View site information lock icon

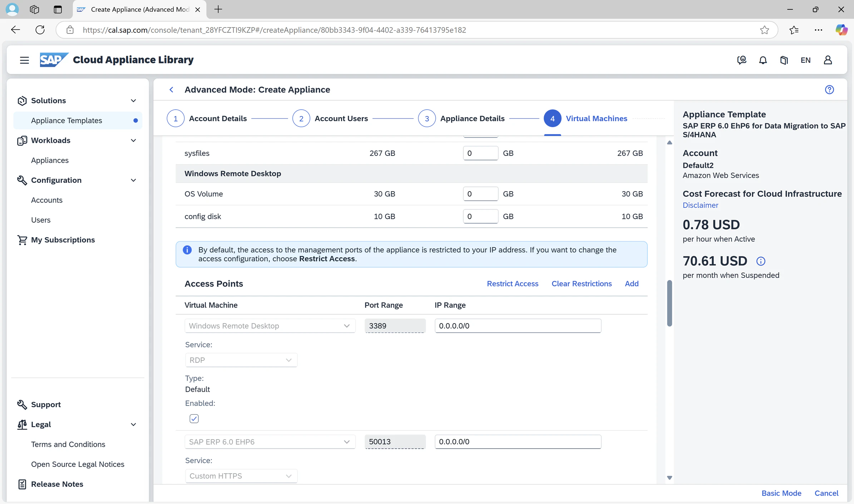(70, 30)
